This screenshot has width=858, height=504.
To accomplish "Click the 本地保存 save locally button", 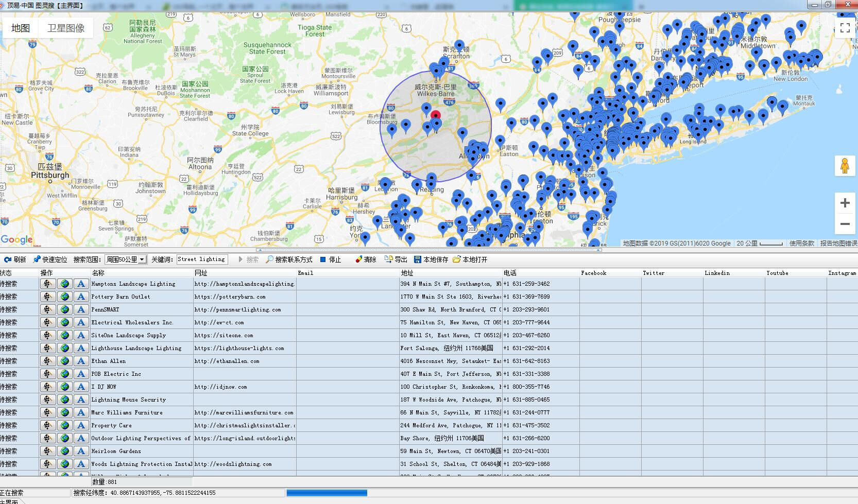I will [x=431, y=259].
